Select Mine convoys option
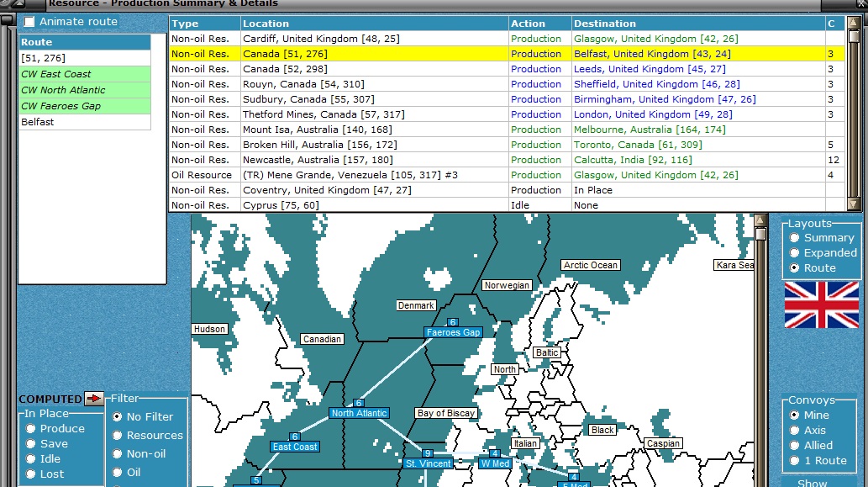868x487 pixels. pyautogui.click(x=794, y=415)
